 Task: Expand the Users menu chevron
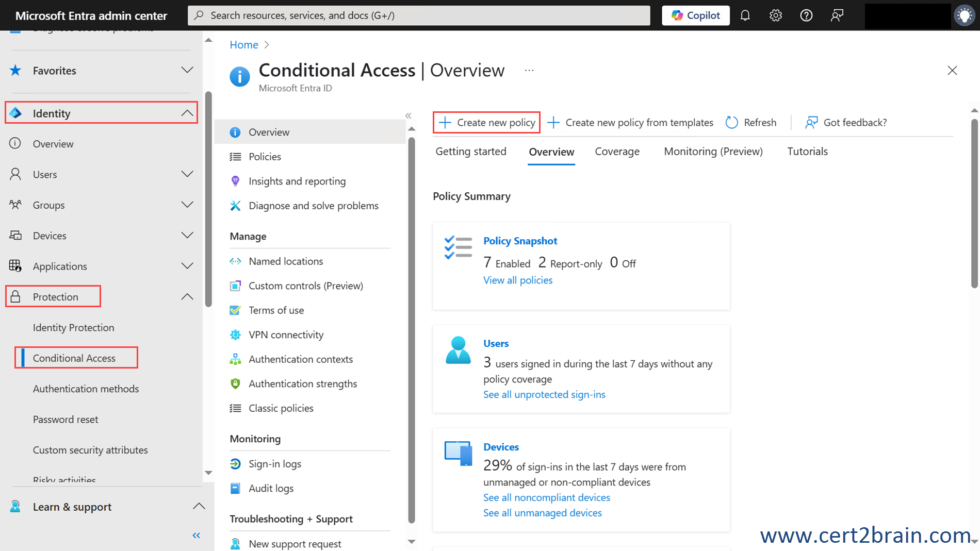(x=187, y=174)
